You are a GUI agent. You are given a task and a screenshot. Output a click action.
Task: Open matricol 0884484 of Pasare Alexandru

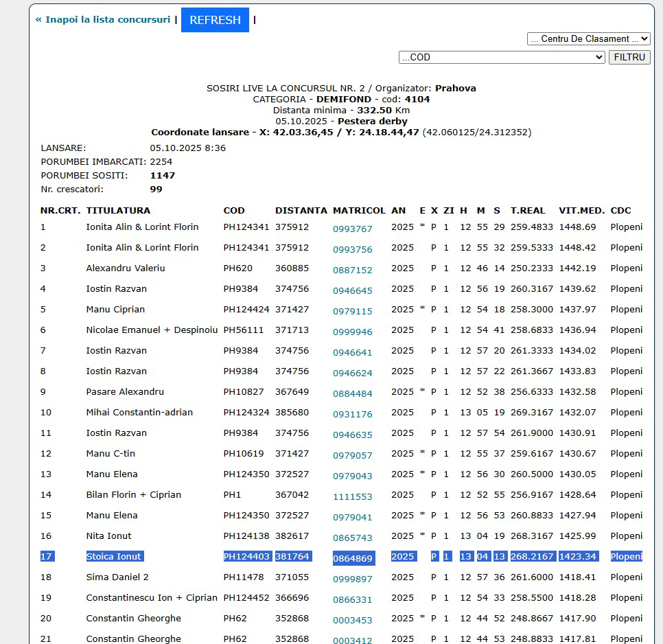[352, 394]
